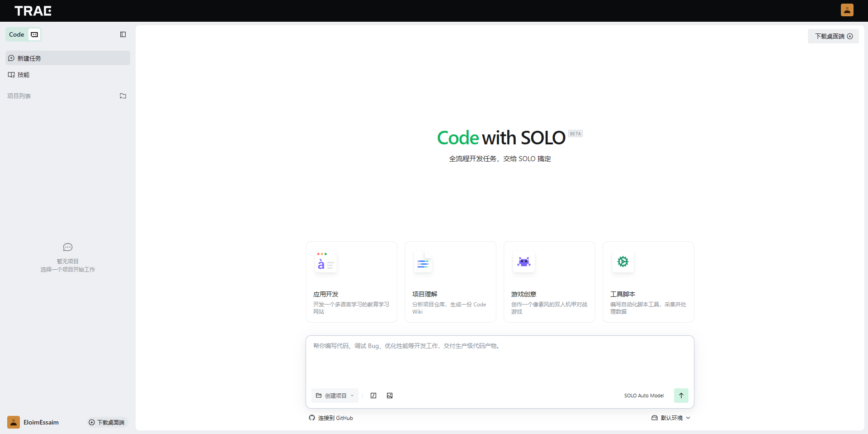
Task: Click the chat mode icon beside Code
Action: click(34, 34)
